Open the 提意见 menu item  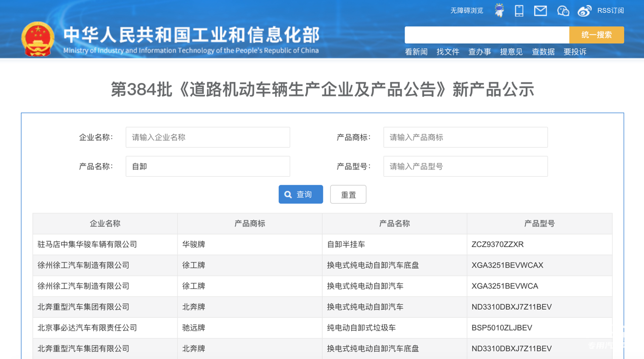point(511,52)
